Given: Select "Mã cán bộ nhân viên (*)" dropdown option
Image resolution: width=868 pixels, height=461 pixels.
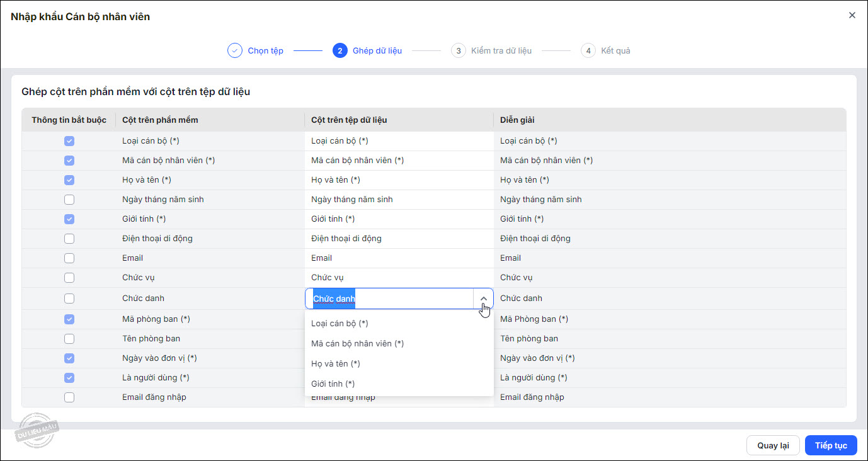Looking at the screenshot, I should [x=357, y=344].
